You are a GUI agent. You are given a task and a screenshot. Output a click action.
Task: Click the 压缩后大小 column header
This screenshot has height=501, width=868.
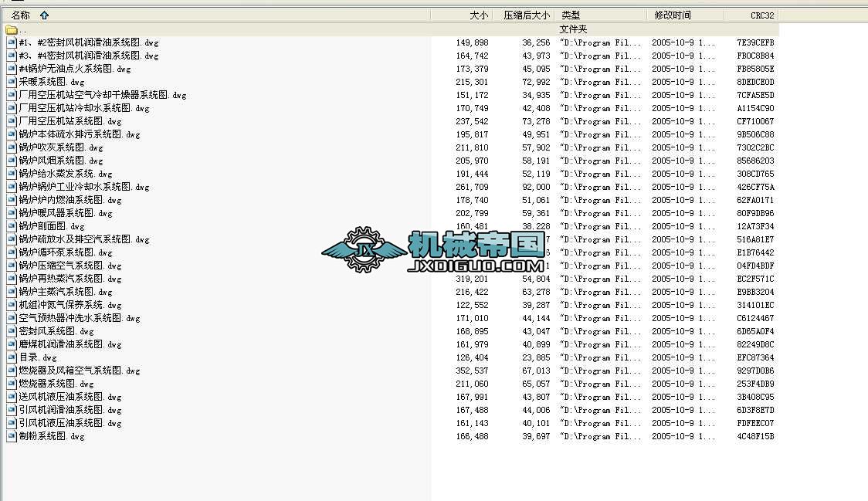tap(527, 14)
